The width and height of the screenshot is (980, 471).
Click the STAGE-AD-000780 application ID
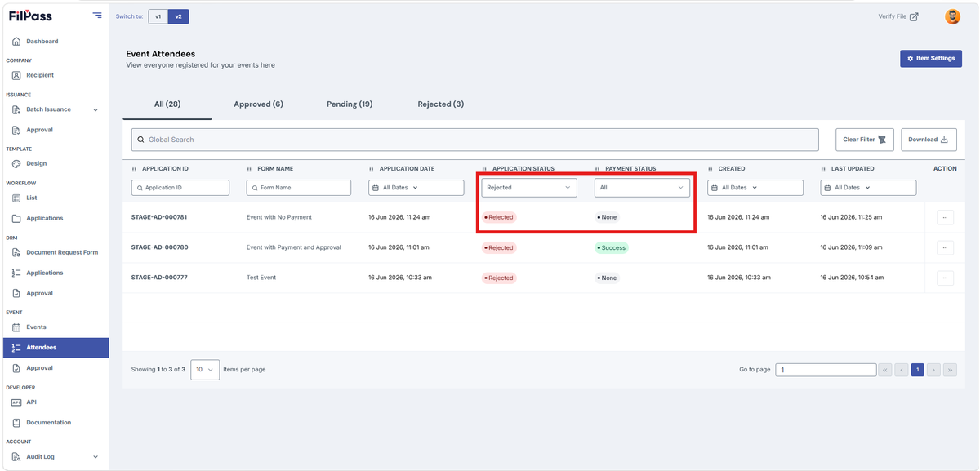pos(159,247)
